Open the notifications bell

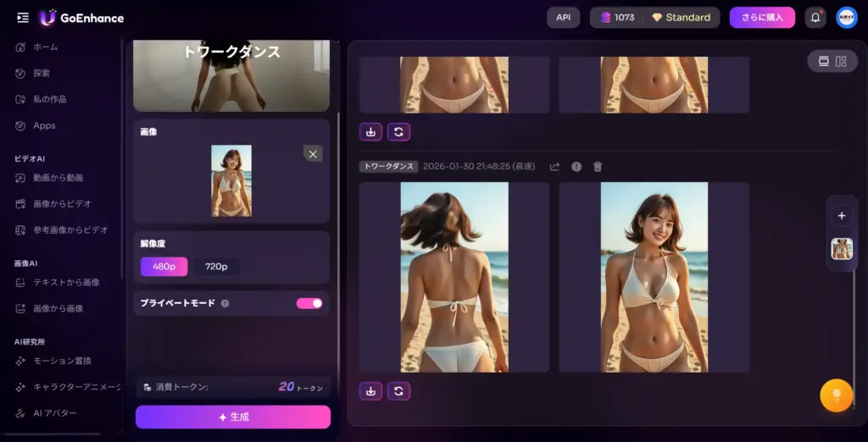(815, 18)
